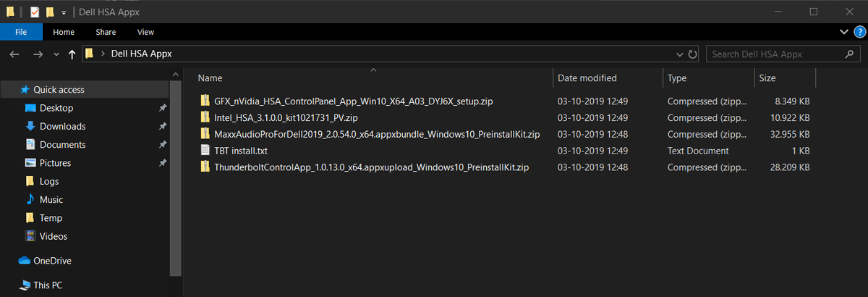868x297 pixels.
Task: Click the Quick access star icon
Action: point(25,90)
